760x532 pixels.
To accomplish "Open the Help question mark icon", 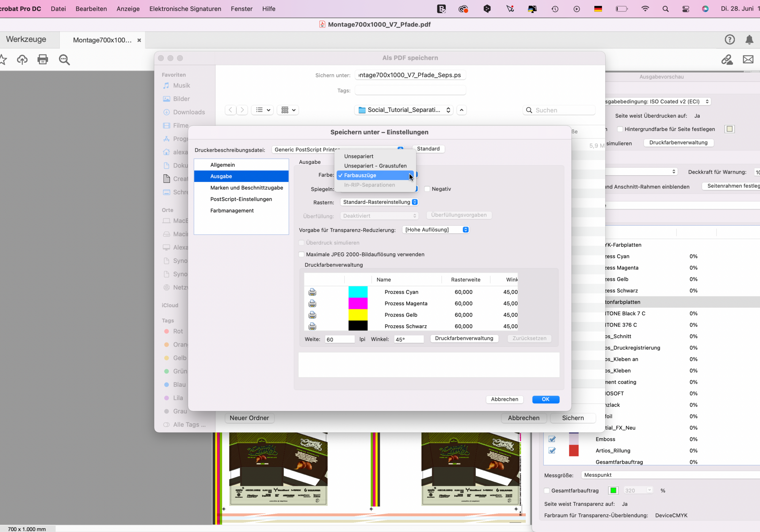I will [730, 40].
